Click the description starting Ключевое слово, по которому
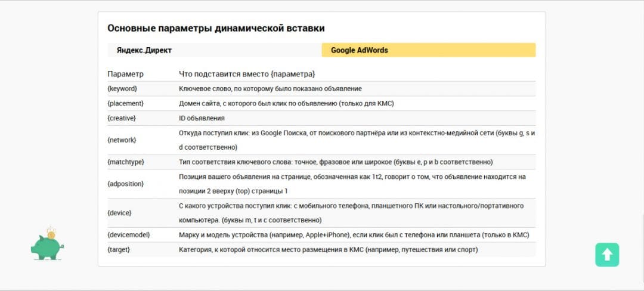Screen dimensions: 644x291 coord(270,89)
